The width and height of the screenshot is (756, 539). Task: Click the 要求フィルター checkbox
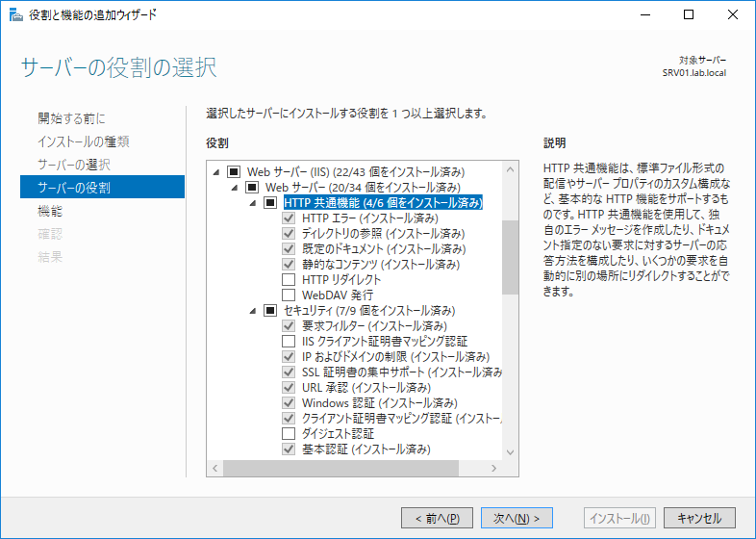pos(289,325)
